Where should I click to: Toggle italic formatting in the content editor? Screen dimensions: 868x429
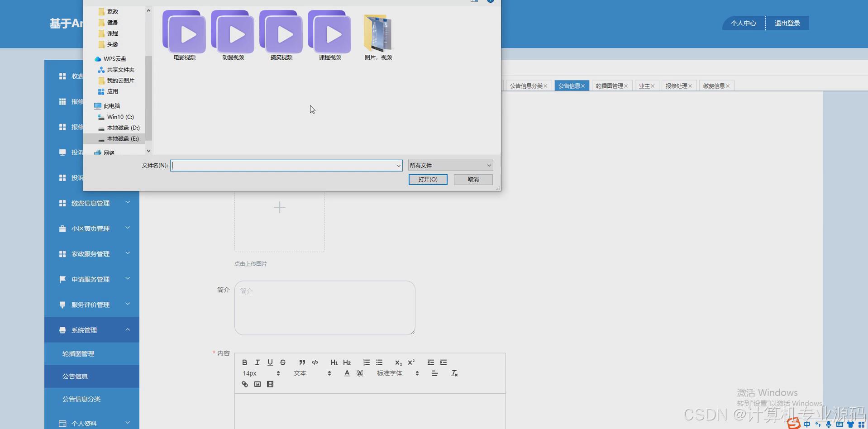(257, 362)
